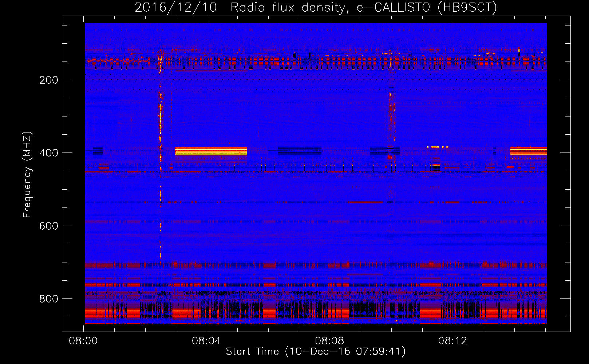Click the plot title 'Radio flux density, e-CALLISTO (HB9SCT)'
Image resolution: width=589 pixels, height=364 pixels.
point(364,7)
